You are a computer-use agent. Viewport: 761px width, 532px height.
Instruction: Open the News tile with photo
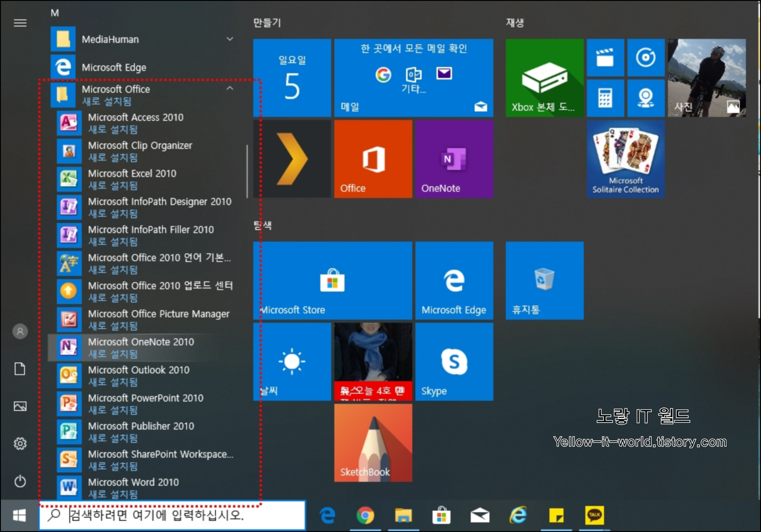tap(373, 362)
